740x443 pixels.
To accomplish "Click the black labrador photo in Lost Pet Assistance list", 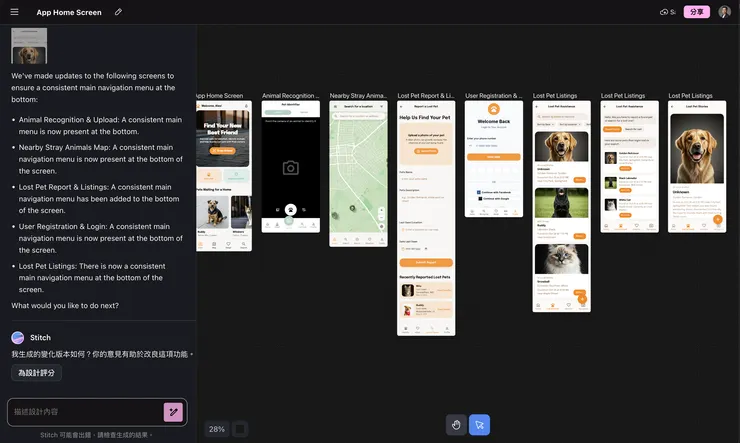I will 561,203.
